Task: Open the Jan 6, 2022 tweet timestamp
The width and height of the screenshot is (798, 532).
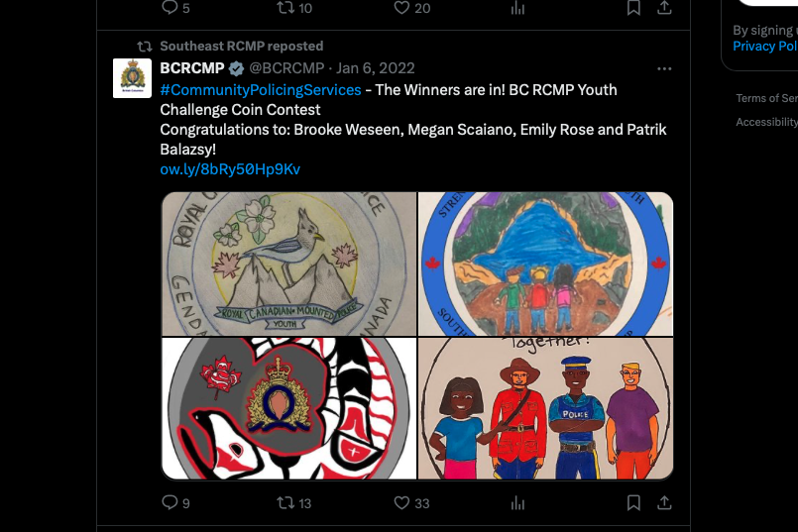Action: pos(376,68)
